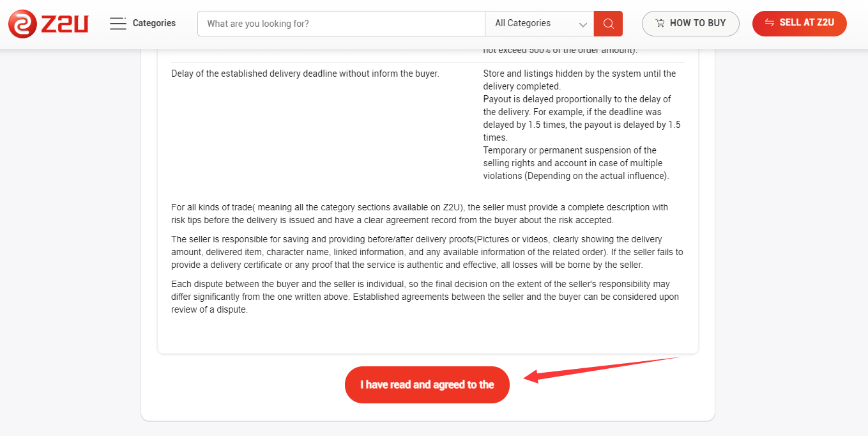The image size is (868, 436).
Task: Click the Z2U wordmark in the header
Action: (x=65, y=24)
